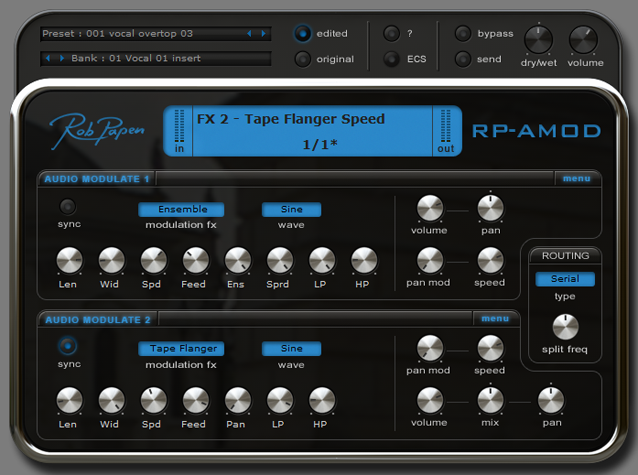Open Ensemble modulation fx dropdown
This screenshot has height=475, width=638.
[x=181, y=209]
